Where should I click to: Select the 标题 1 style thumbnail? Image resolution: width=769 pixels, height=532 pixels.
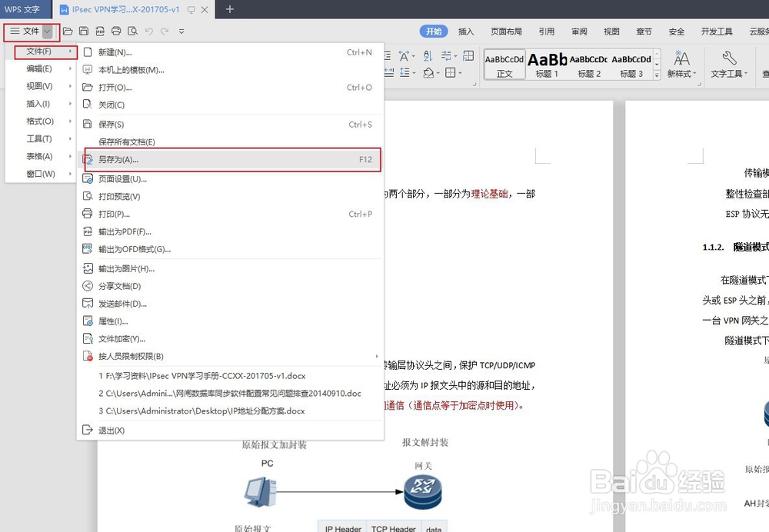click(x=547, y=62)
